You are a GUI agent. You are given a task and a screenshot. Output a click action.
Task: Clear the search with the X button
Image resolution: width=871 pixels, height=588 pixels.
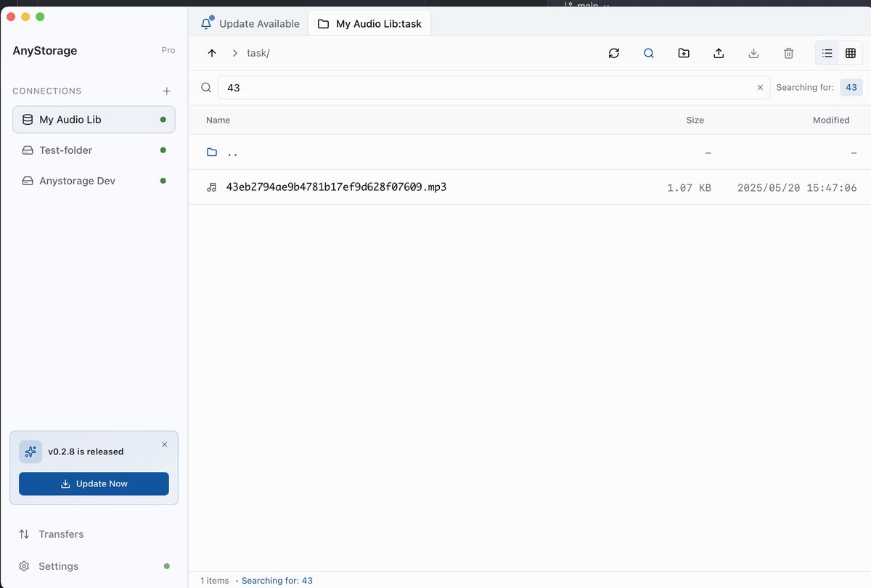[x=760, y=87]
